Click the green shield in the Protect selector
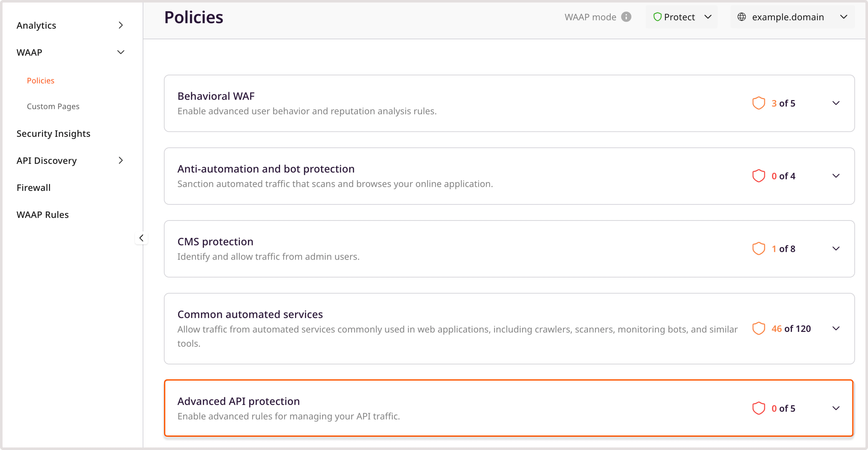This screenshot has height=450, width=868. (x=657, y=17)
